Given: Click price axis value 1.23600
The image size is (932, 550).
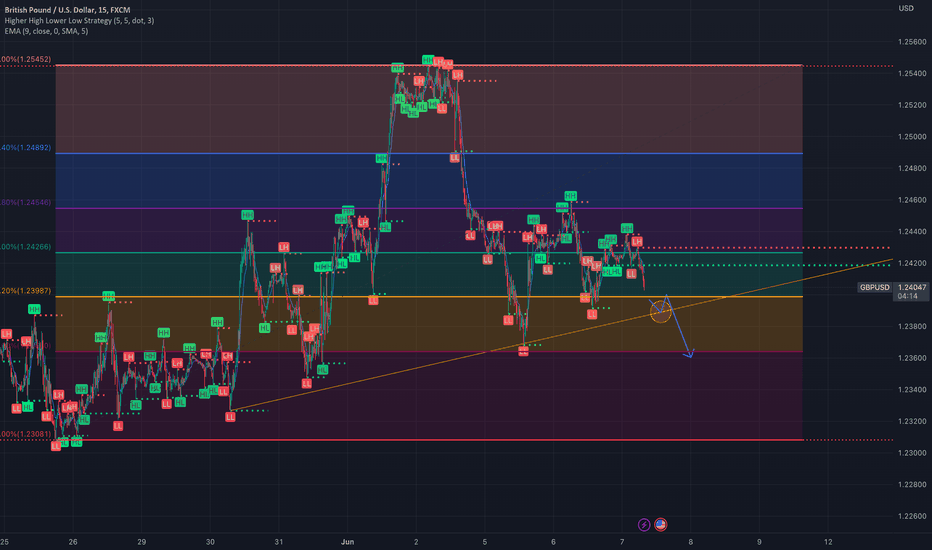Looking at the screenshot, I should 912,358.
